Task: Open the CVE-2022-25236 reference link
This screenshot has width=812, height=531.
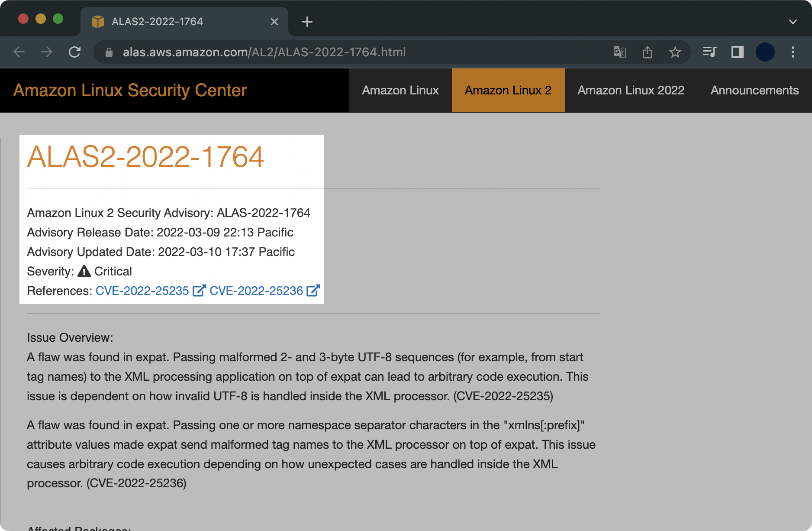Action: click(256, 291)
